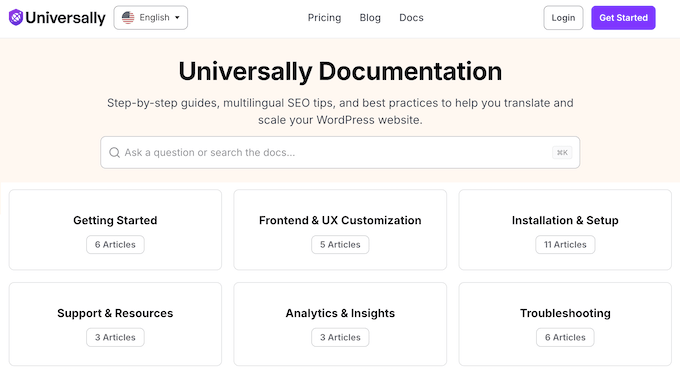Screen dimensions: 680x384
Task: Click the Login button
Action: [563, 18]
